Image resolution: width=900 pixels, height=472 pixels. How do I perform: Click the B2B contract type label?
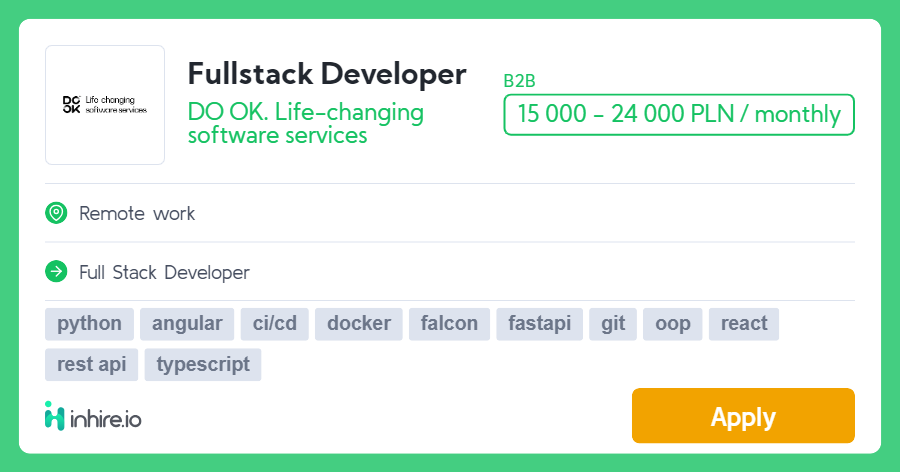pos(519,82)
